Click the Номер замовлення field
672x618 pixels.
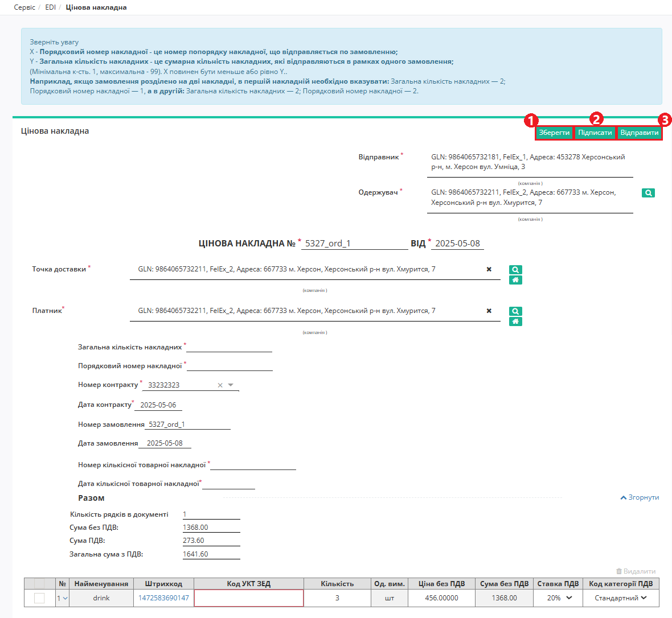coord(188,425)
